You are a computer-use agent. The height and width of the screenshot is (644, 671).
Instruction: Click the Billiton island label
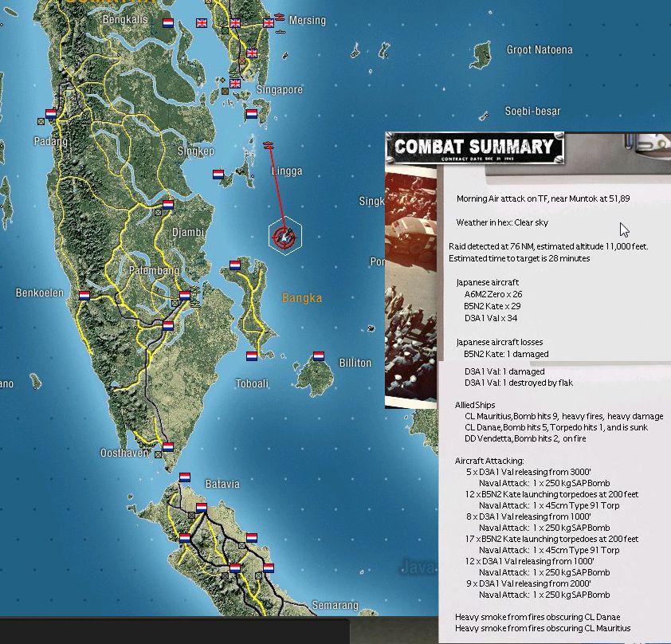355,363
